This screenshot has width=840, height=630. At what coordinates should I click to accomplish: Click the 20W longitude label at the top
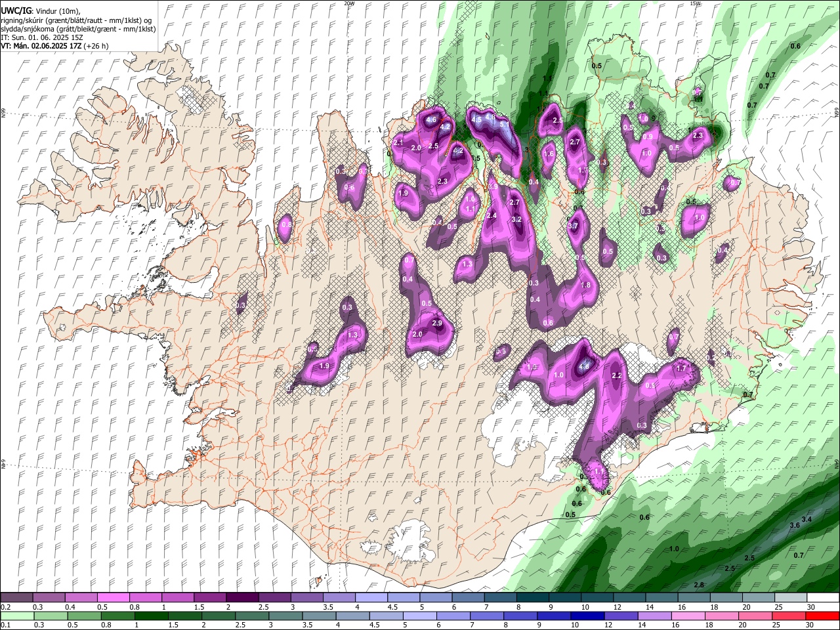pyautogui.click(x=349, y=3)
